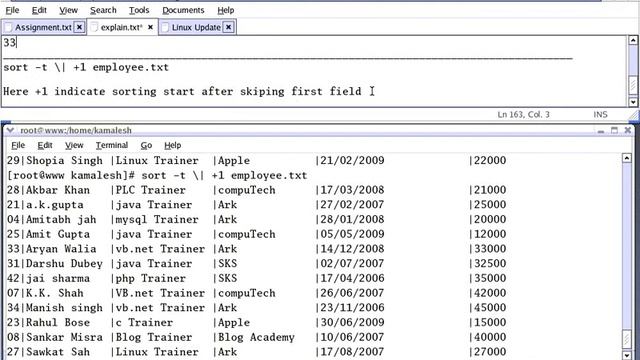Click the K.K. Shah row

pyautogui.click(x=257, y=293)
